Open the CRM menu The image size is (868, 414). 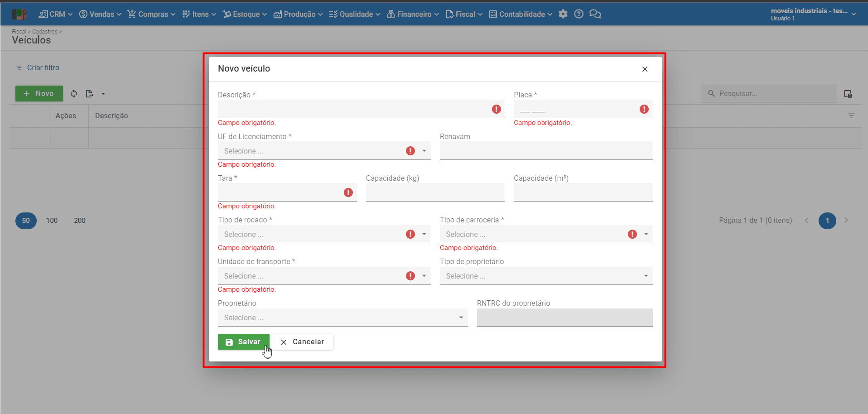(56, 14)
